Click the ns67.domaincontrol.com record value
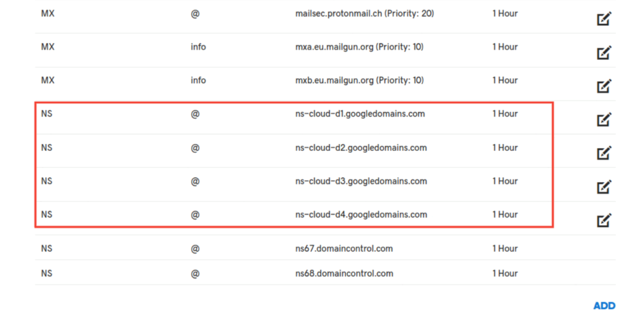The width and height of the screenshot is (644, 322). (x=344, y=248)
